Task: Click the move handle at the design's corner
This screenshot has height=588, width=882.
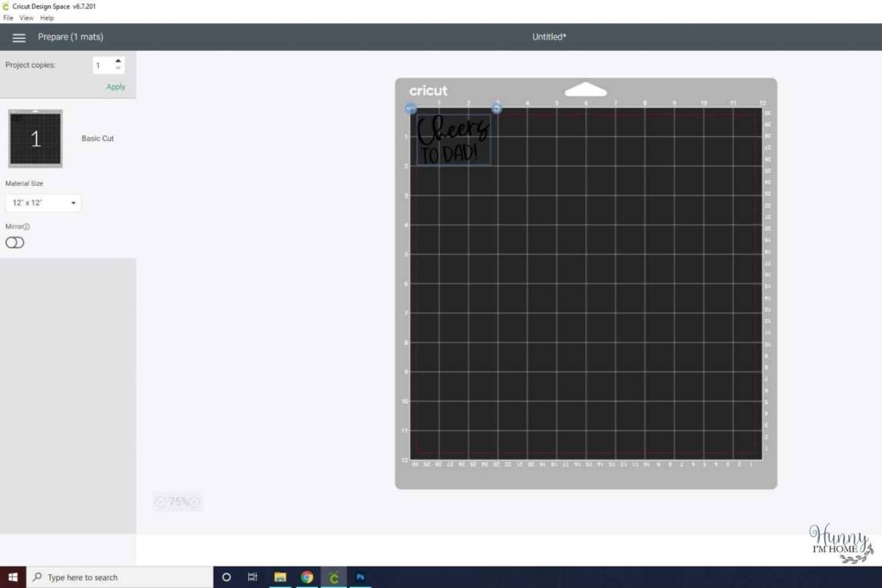Action: 411,108
